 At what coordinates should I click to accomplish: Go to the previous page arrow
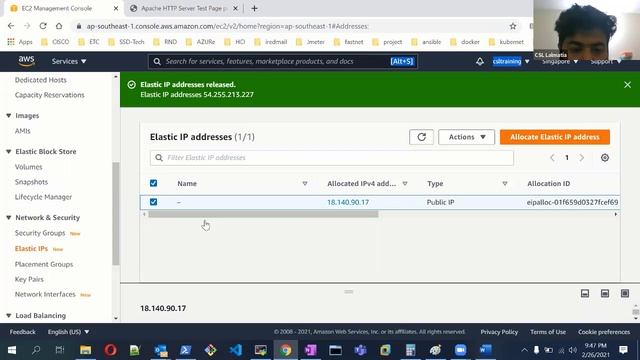pyautogui.click(x=552, y=158)
